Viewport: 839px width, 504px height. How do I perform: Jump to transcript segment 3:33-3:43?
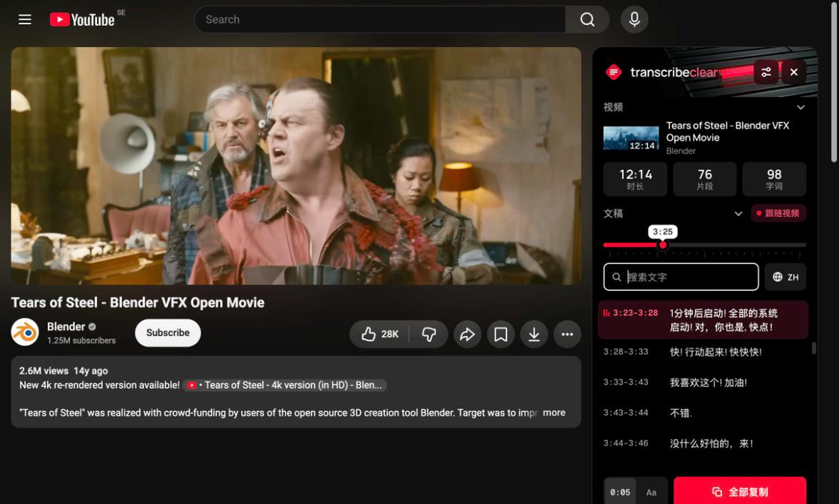pos(703,382)
